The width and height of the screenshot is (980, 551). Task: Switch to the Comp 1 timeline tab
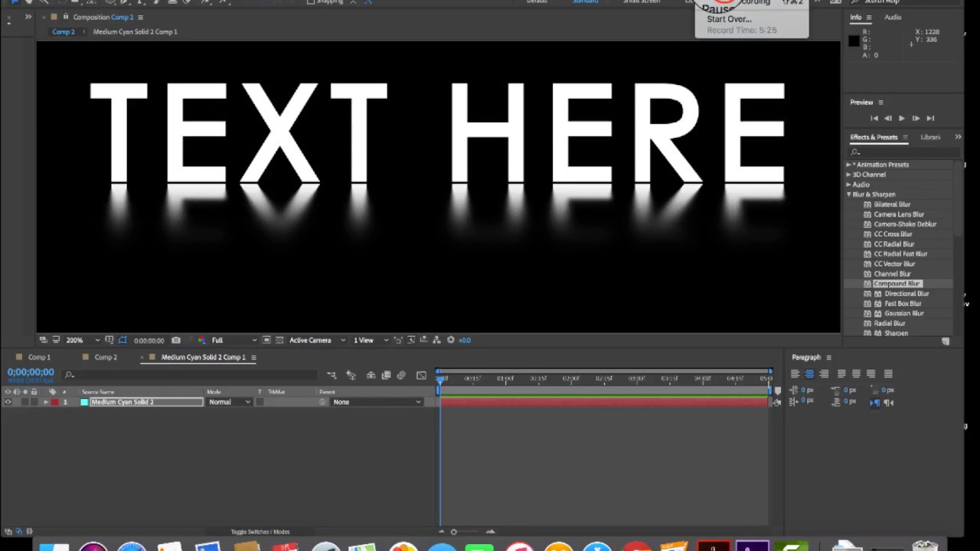(x=39, y=357)
